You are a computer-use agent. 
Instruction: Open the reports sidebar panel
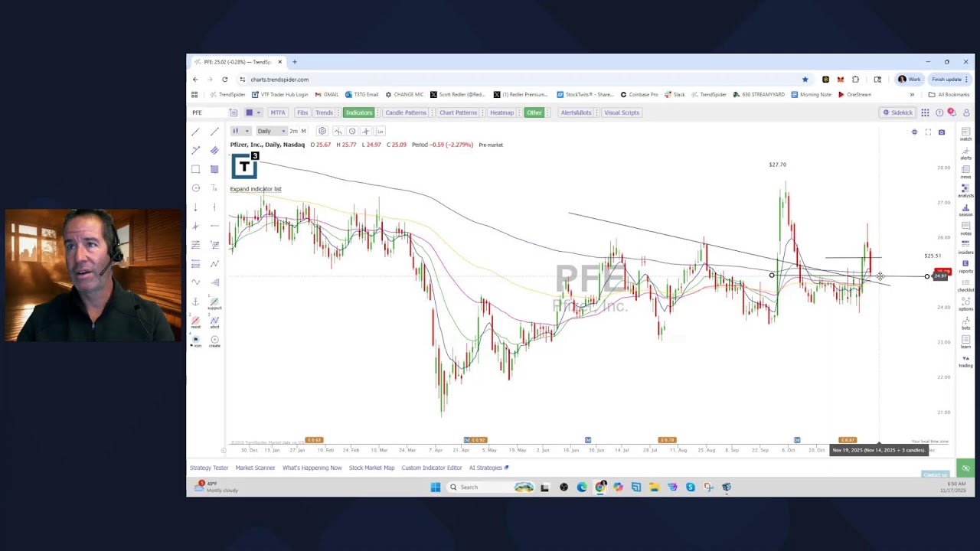click(x=965, y=266)
